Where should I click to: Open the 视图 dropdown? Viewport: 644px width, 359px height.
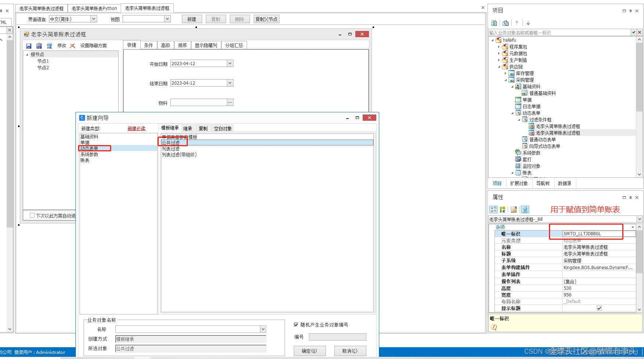(x=168, y=19)
